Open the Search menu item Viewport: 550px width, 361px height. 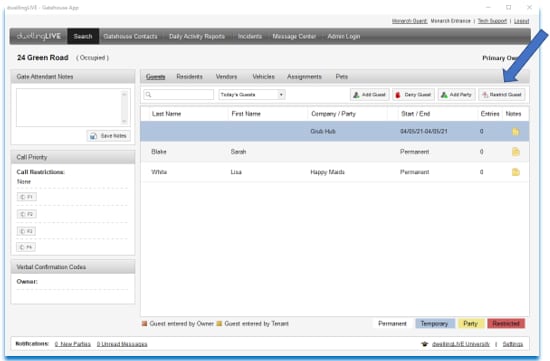coord(83,36)
